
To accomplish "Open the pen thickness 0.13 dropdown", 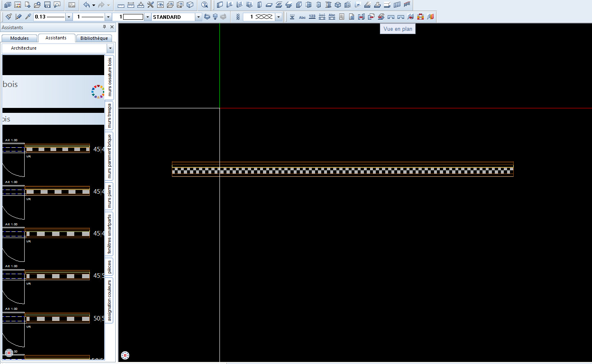I will (x=69, y=17).
